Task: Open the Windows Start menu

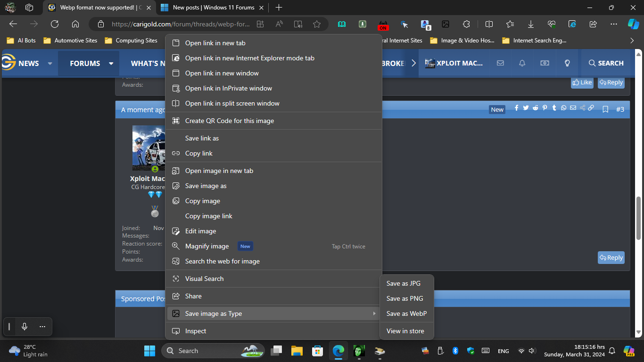Action: pos(149,351)
